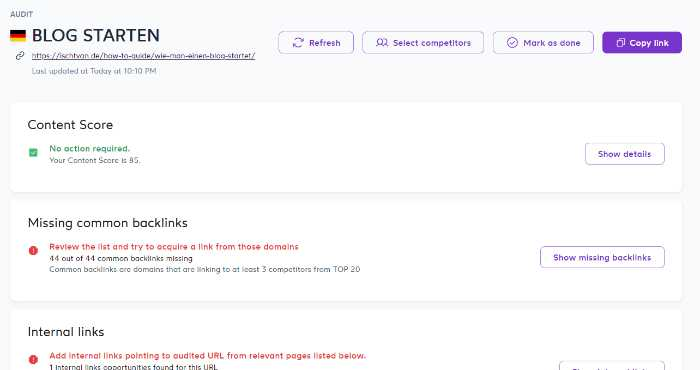Viewport: 700px width, 370px height.
Task: Click the Content Score heading
Action: click(70, 125)
